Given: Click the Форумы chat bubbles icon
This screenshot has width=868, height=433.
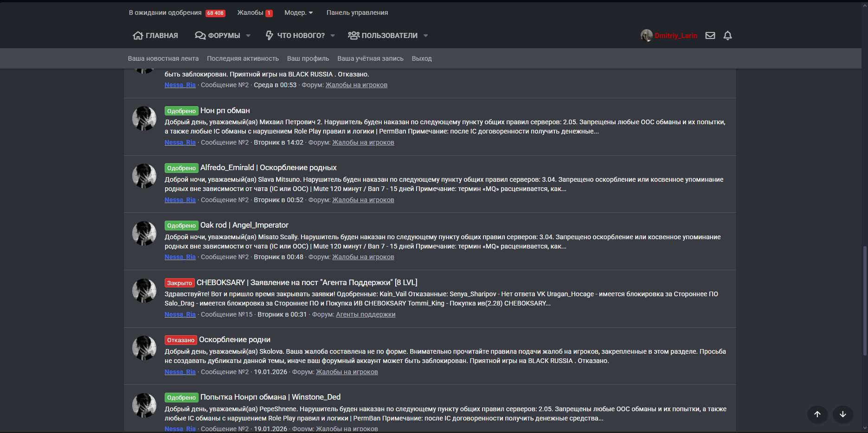Looking at the screenshot, I should [200, 36].
